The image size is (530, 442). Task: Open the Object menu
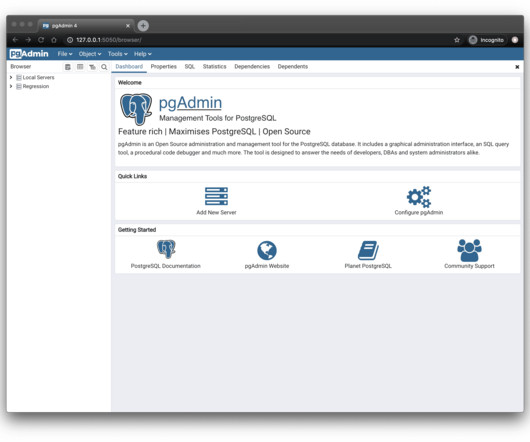tap(90, 54)
